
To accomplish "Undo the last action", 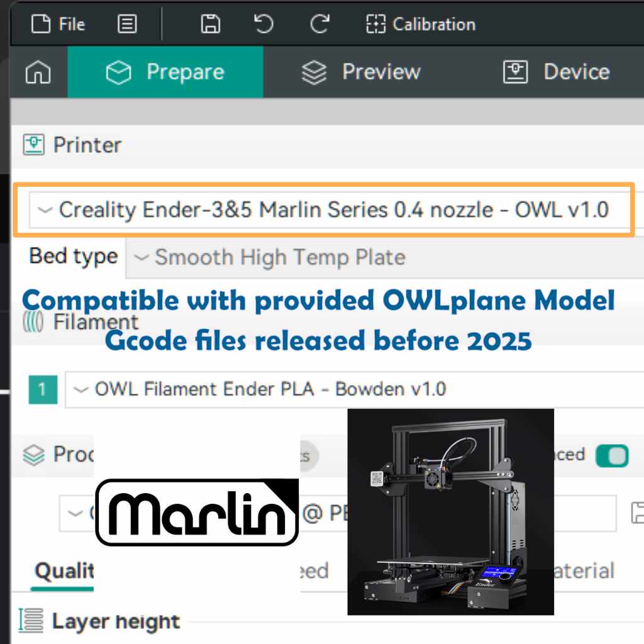I will point(264,25).
